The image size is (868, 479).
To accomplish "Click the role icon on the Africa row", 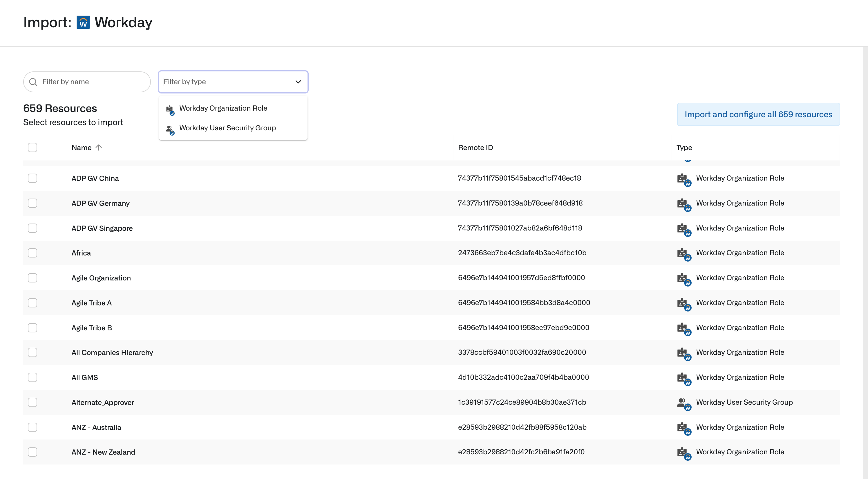I will [x=683, y=253].
